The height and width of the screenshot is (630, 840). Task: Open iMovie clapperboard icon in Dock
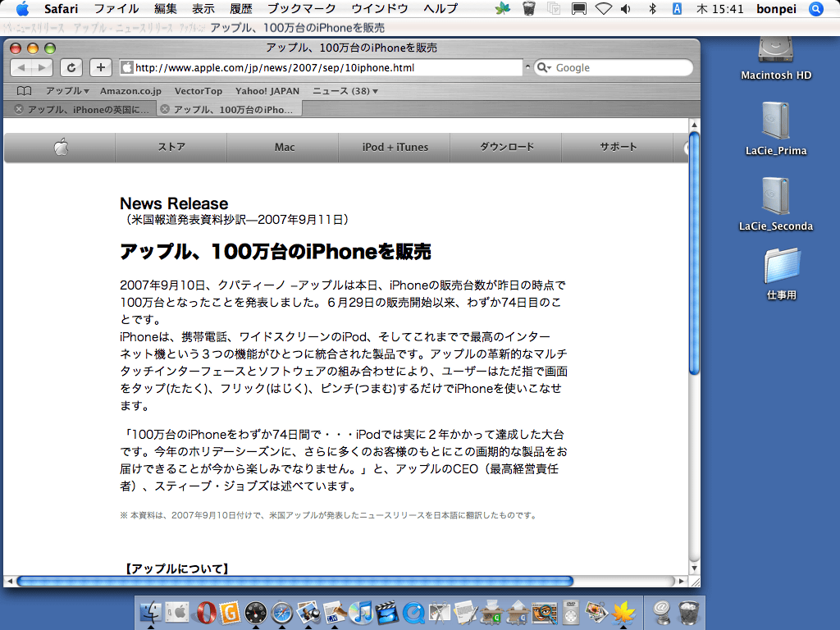pos(387,612)
